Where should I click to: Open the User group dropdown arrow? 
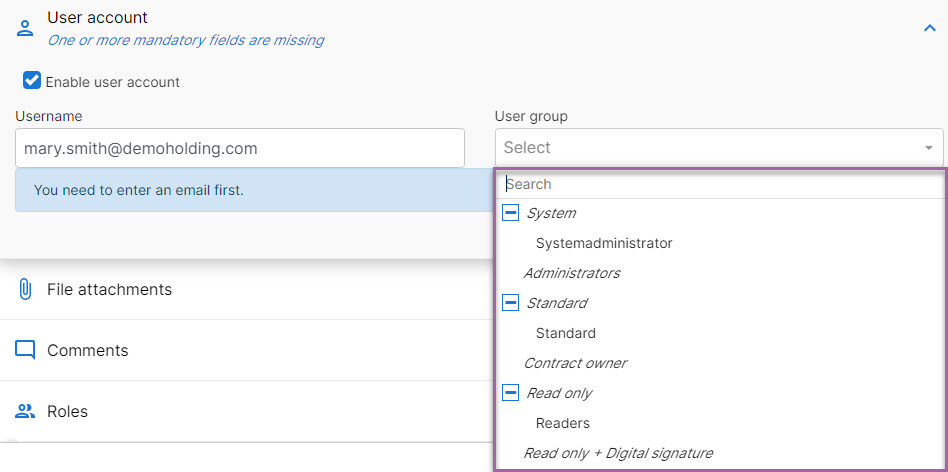[929, 148]
